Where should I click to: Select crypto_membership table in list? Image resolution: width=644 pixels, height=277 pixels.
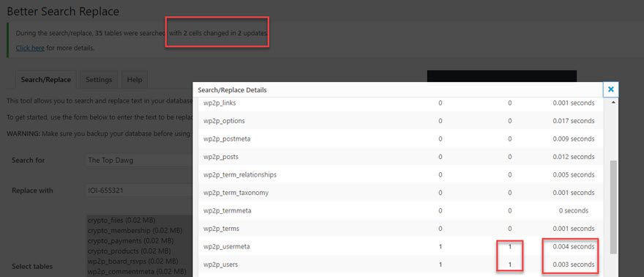coord(135,230)
